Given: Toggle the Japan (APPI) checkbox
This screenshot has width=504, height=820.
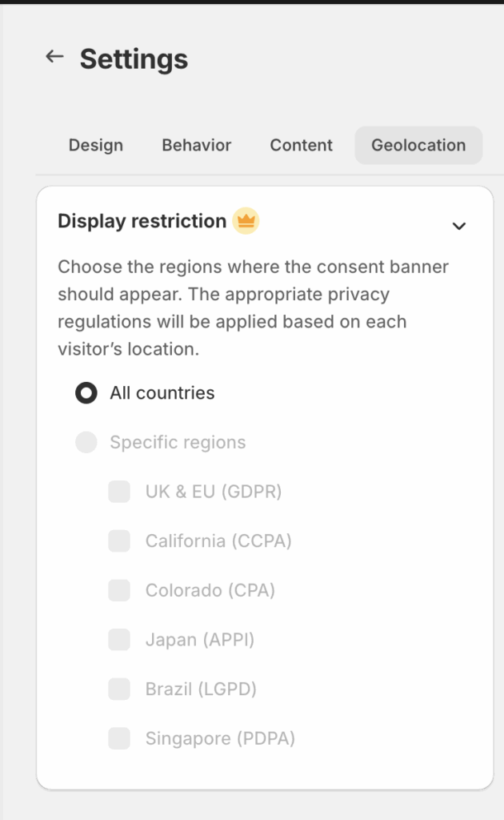Looking at the screenshot, I should pyautogui.click(x=119, y=640).
